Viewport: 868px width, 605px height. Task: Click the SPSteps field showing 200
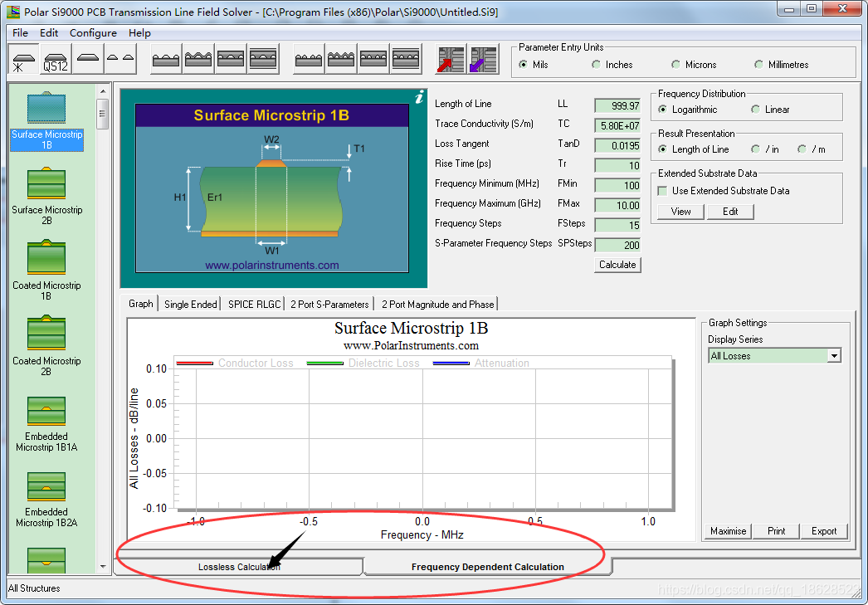(x=617, y=245)
